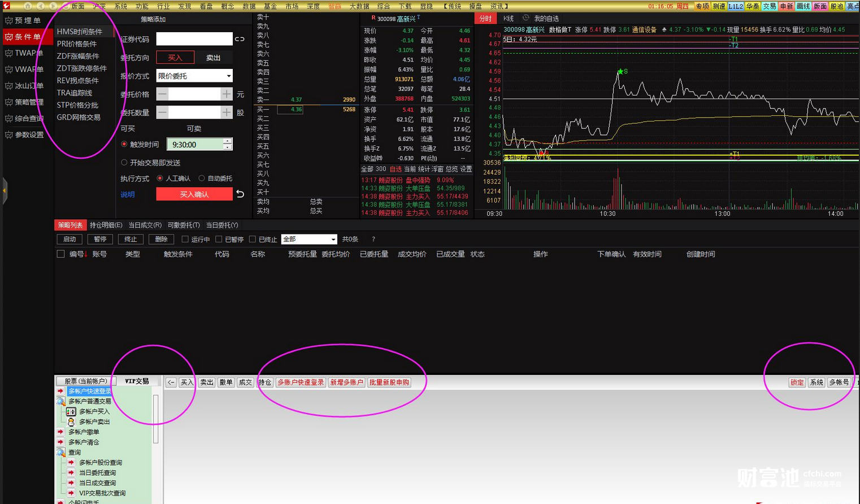
Task: Click the home icon in the top bar
Action: click(x=27, y=6)
